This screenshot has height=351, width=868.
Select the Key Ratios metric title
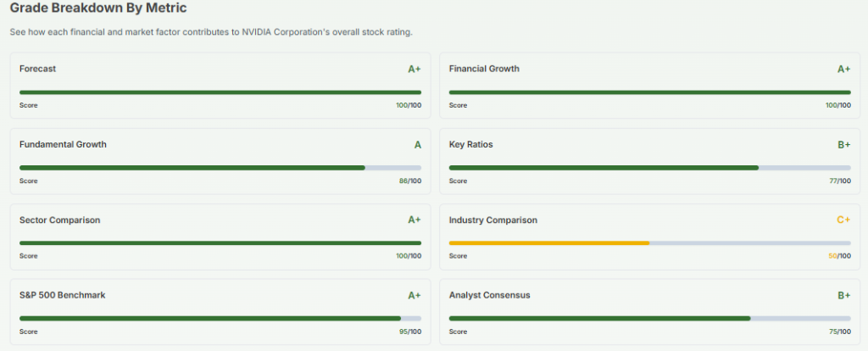tap(471, 144)
